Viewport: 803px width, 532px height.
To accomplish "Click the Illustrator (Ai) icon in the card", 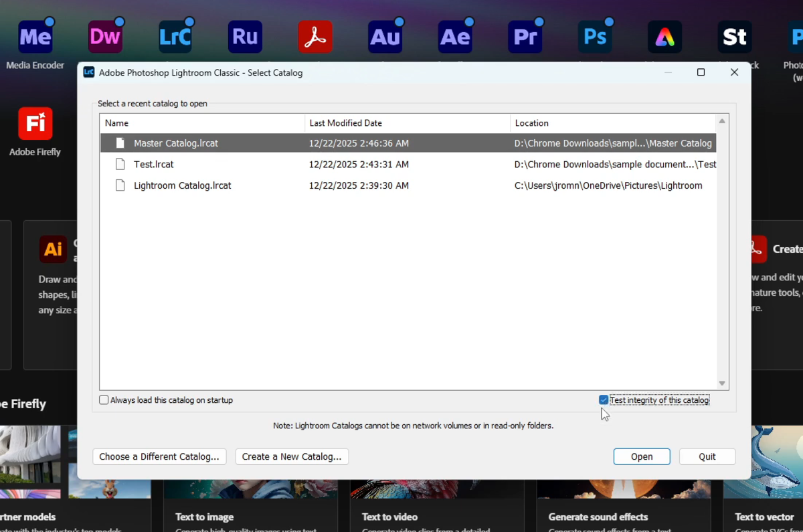I will 53,249.
